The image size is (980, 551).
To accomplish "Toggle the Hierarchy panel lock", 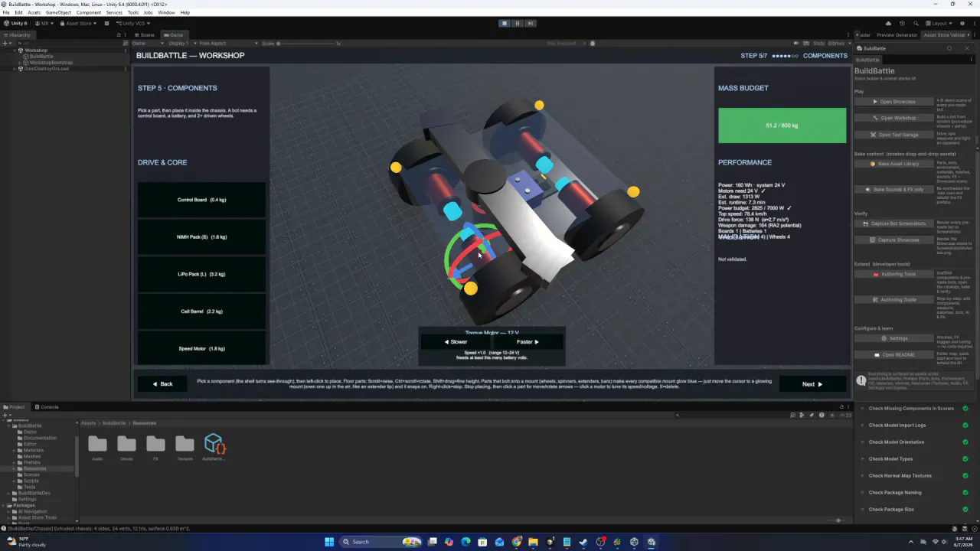I will point(119,34).
